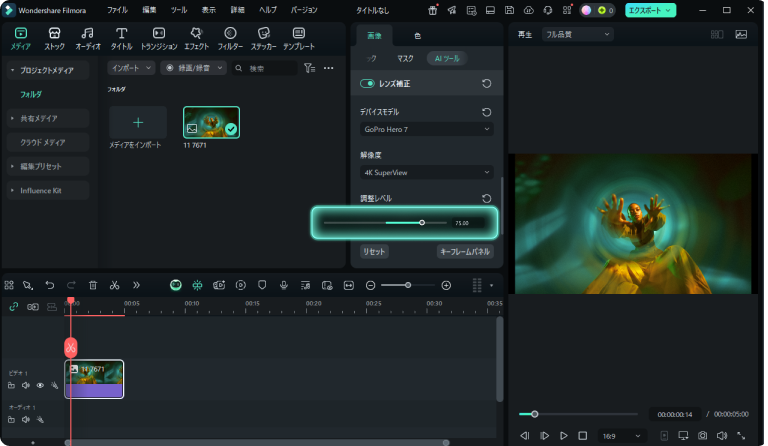Image resolution: width=768 pixels, height=446 pixels.
Task: Expand the 共有メディア tree item
Action: click(48, 118)
